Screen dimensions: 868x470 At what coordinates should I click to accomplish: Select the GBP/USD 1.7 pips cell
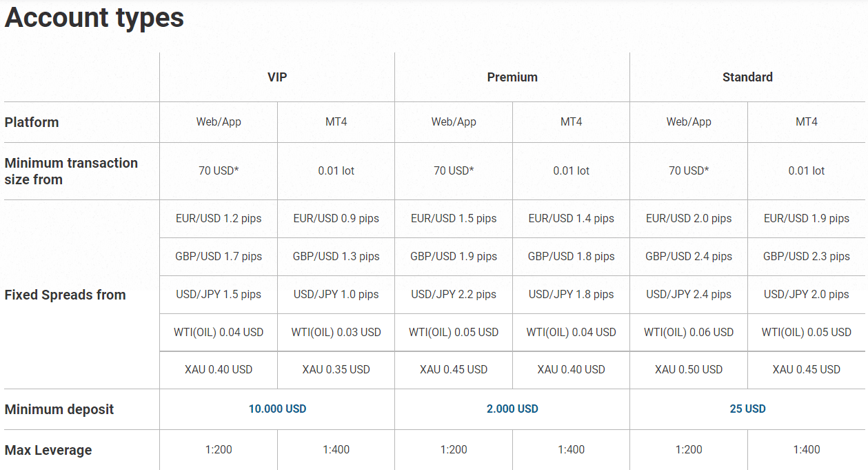click(x=219, y=256)
